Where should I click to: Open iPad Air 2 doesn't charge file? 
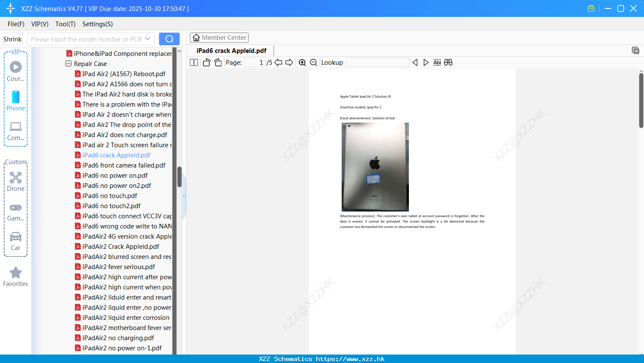pyautogui.click(x=123, y=115)
